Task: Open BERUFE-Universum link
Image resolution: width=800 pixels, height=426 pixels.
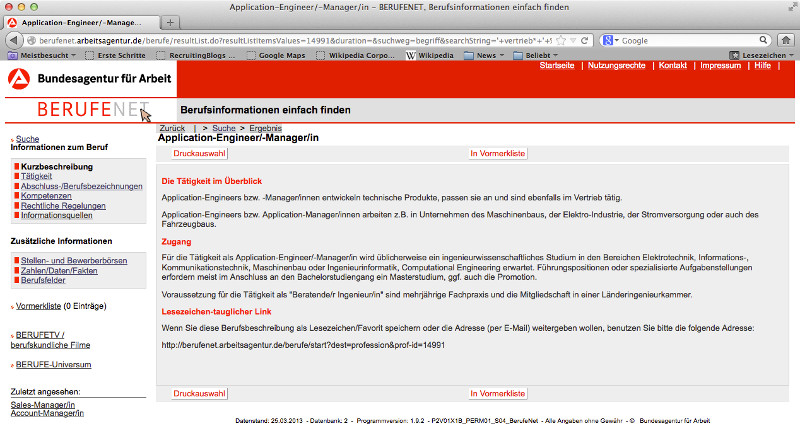Action: (54, 365)
